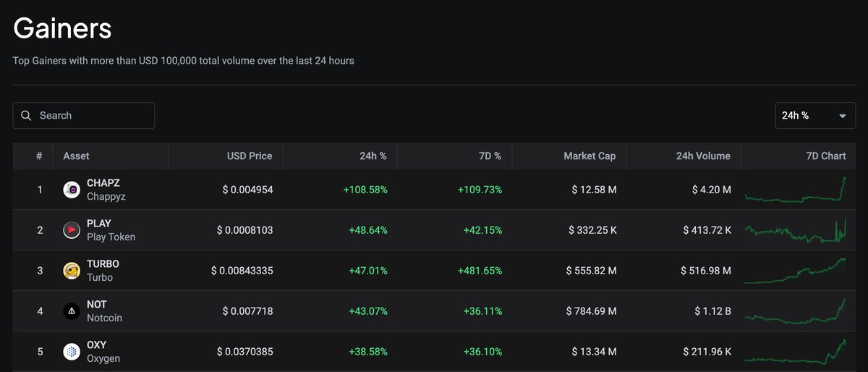Click the 7D Chart column header

pos(825,156)
